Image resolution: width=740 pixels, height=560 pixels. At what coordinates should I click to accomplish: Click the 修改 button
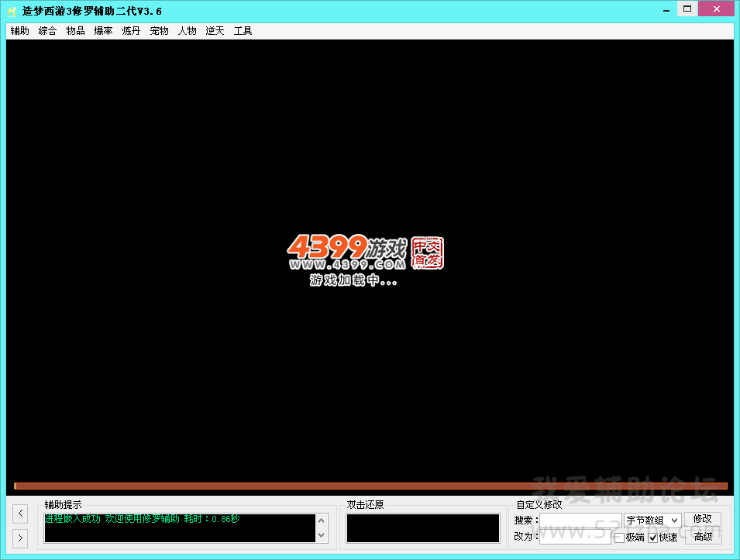(x=703, y=519)
